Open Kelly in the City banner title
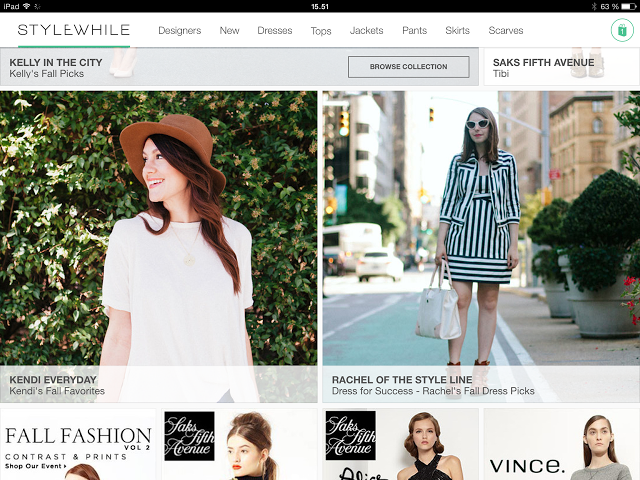 [x=56, y=63]
